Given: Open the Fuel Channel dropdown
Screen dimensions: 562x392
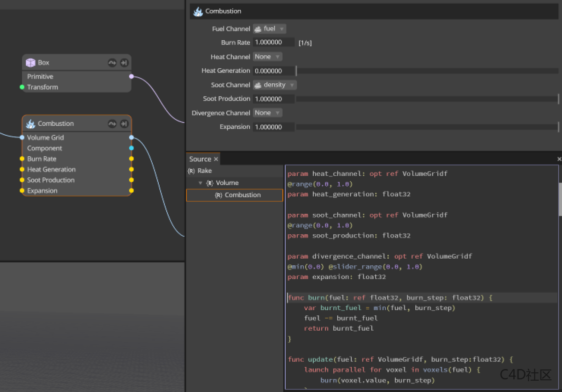Looking at the screenshot, I should pos(269,29).
